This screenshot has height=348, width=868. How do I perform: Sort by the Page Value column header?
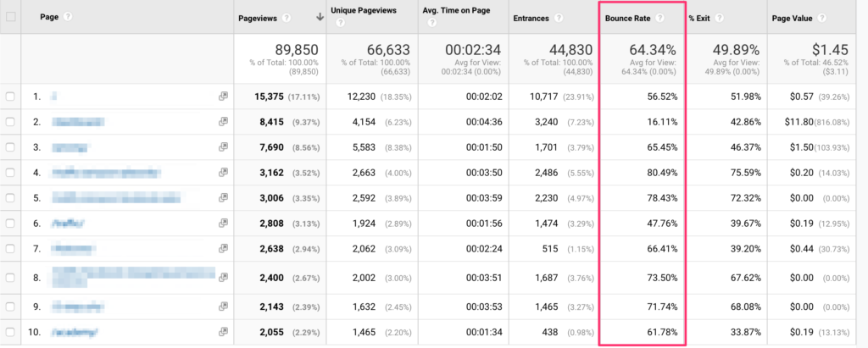(793, 19)
